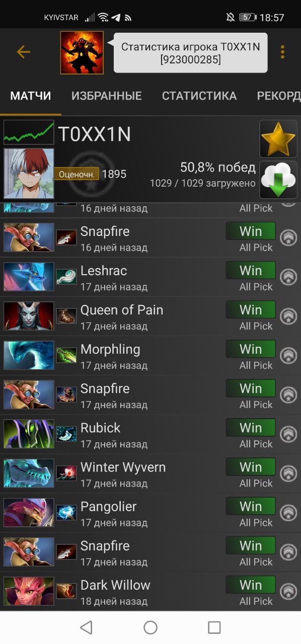Tap the Queen of Pain hero portrait
The image size is (301, 644).
[x=29, y=316]
